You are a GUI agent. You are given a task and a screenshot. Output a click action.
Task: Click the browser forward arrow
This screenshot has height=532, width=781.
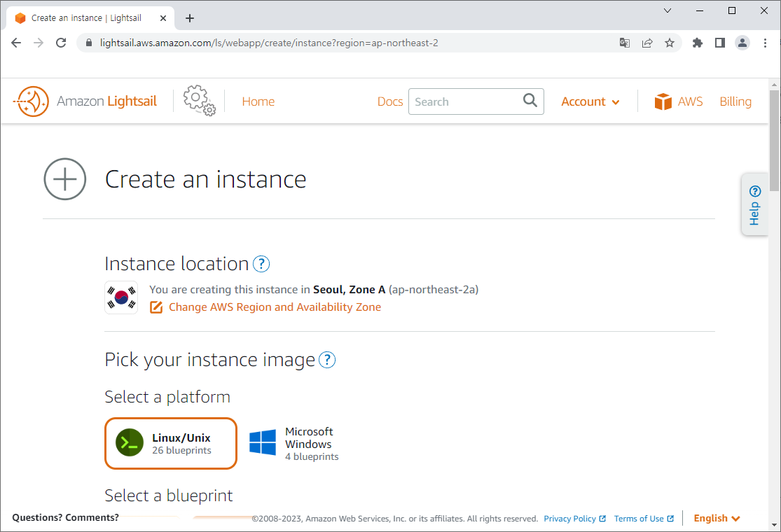[x=39, y=43]
